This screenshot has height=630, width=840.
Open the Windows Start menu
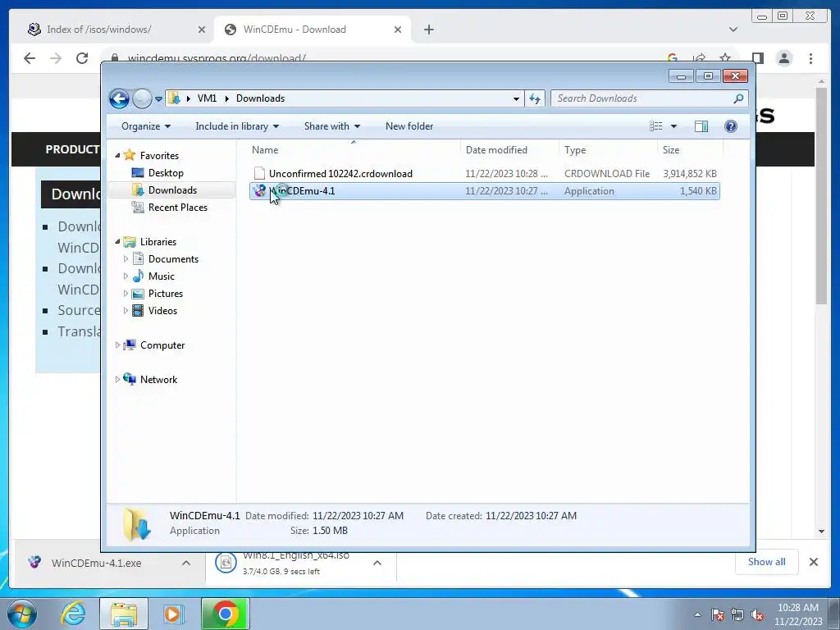(x=22, y=614)
